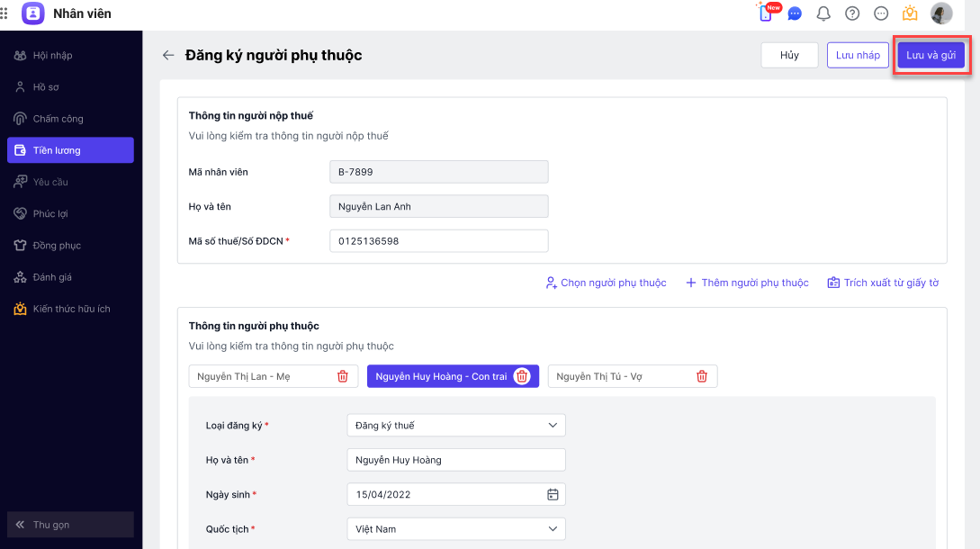Click the back arrow beside Đăng ký người phụ thuộc
This screenshot has height=549, width=980.
tap(168, 55)
